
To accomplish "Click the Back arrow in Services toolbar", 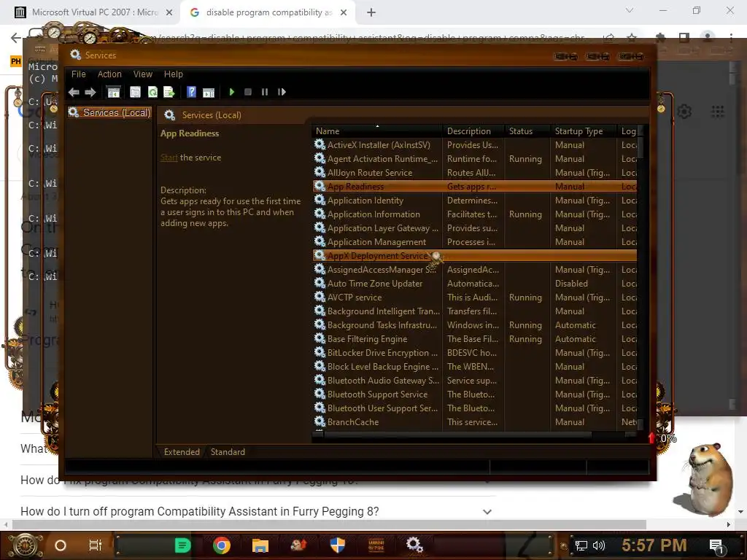I will pyautogui.click(x=74, y=92).
